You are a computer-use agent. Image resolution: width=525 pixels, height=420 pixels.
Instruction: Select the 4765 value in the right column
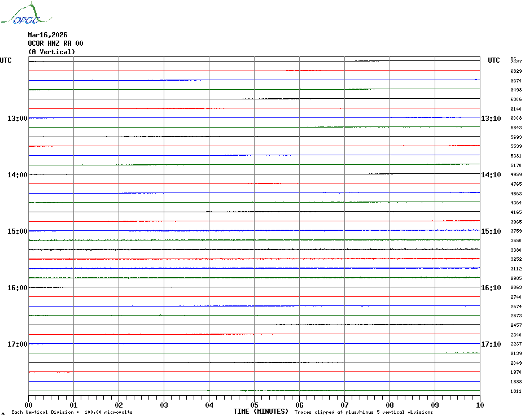516,184
